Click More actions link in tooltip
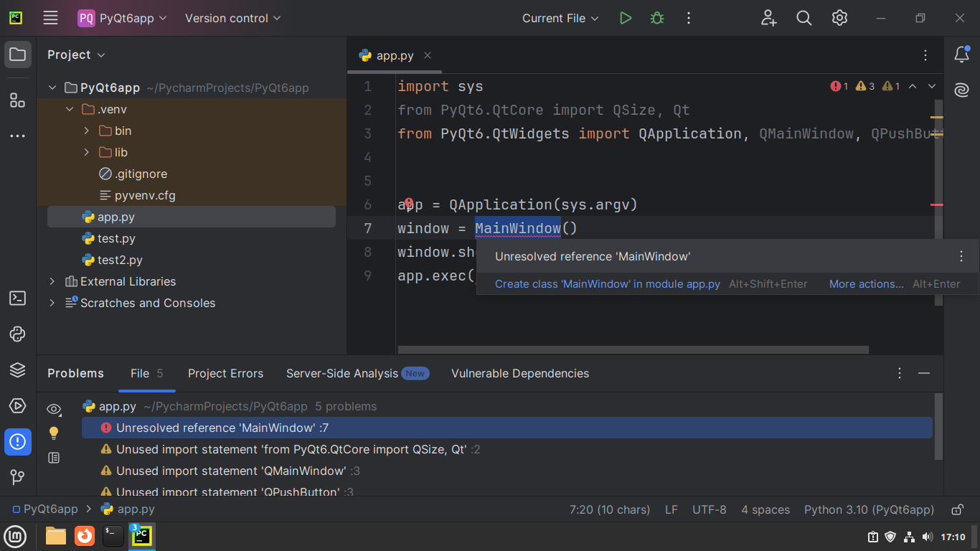 [867, 284]
